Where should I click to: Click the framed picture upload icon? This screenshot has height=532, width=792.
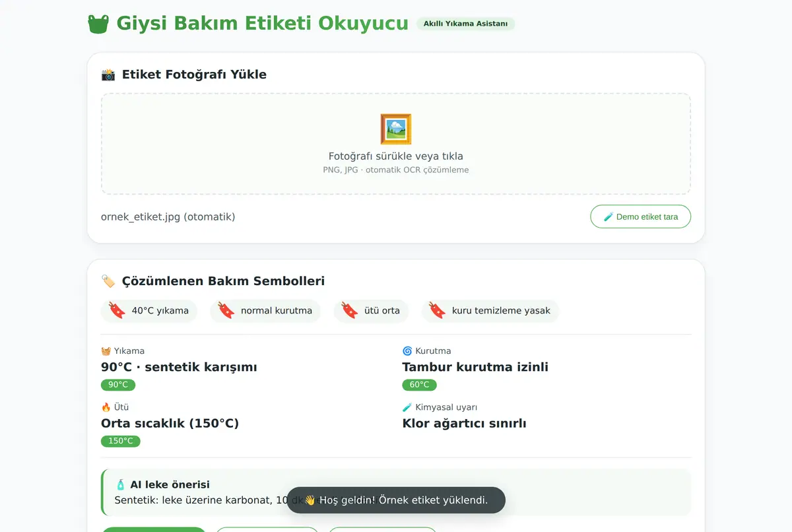[396, 129]
